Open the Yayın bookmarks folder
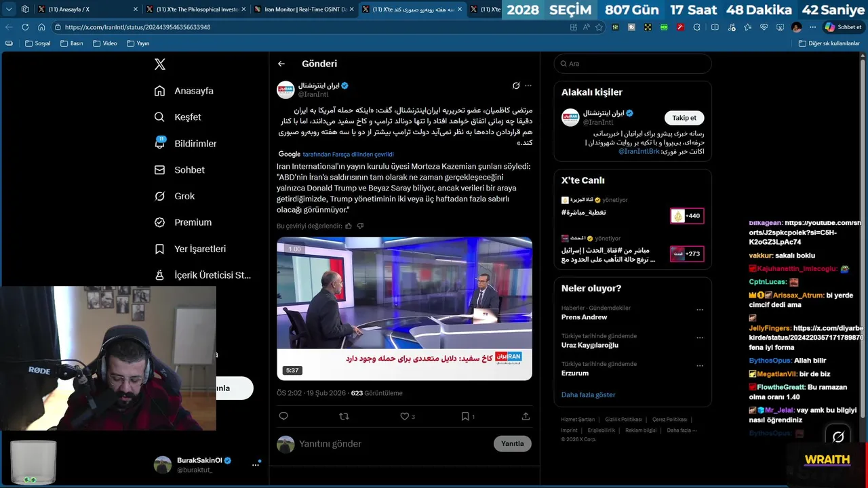Viewport: 868px width, 488px height. 138,43
